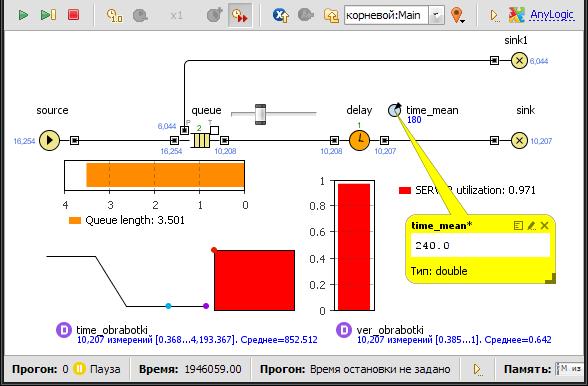This screenshot has width=588, height=386.
Task: Open the map location marker dropdown
Action: pyautogui.click(x=458, y=15)
